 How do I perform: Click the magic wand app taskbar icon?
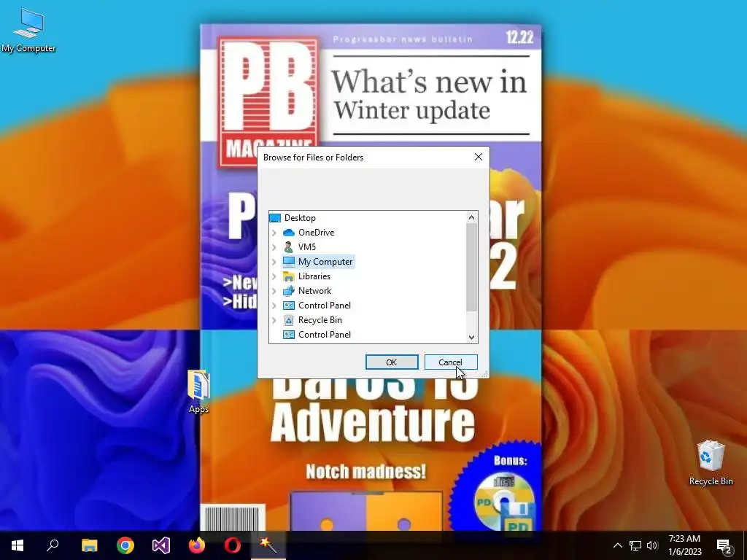coord(268,545)
